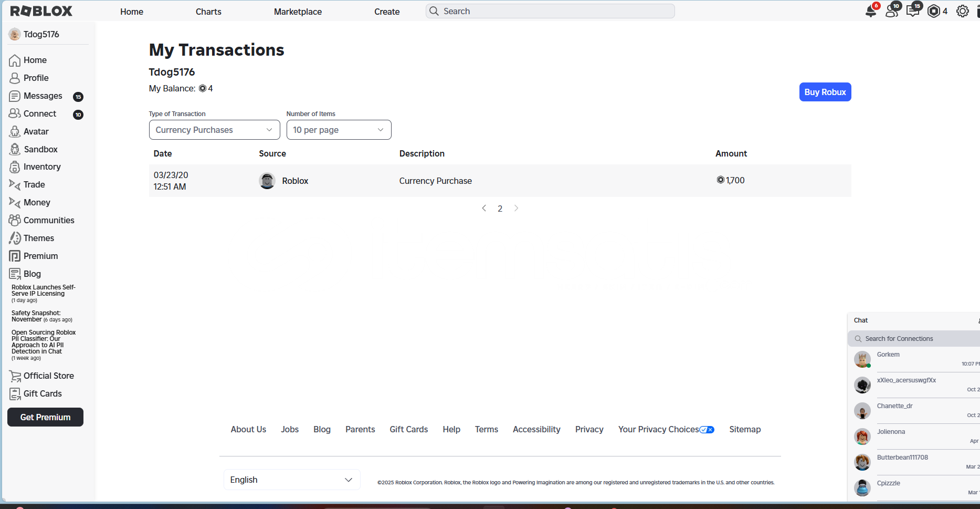The width and height of the screenshot is (980, 509).
Task: Click the Get Premium button
Action: pyautogui.click(x=45, y=417)
